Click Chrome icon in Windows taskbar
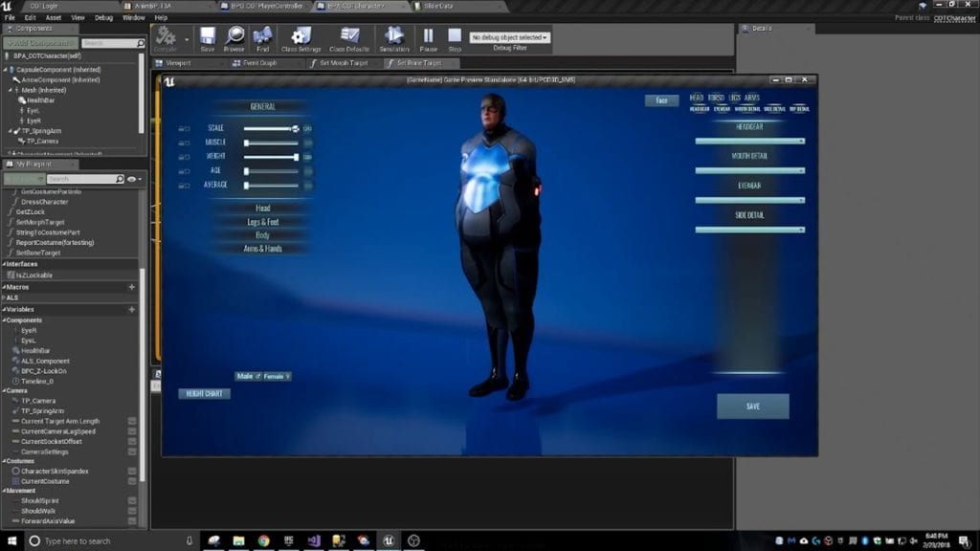This screenshot has width=980, height=551. point(263,541)
